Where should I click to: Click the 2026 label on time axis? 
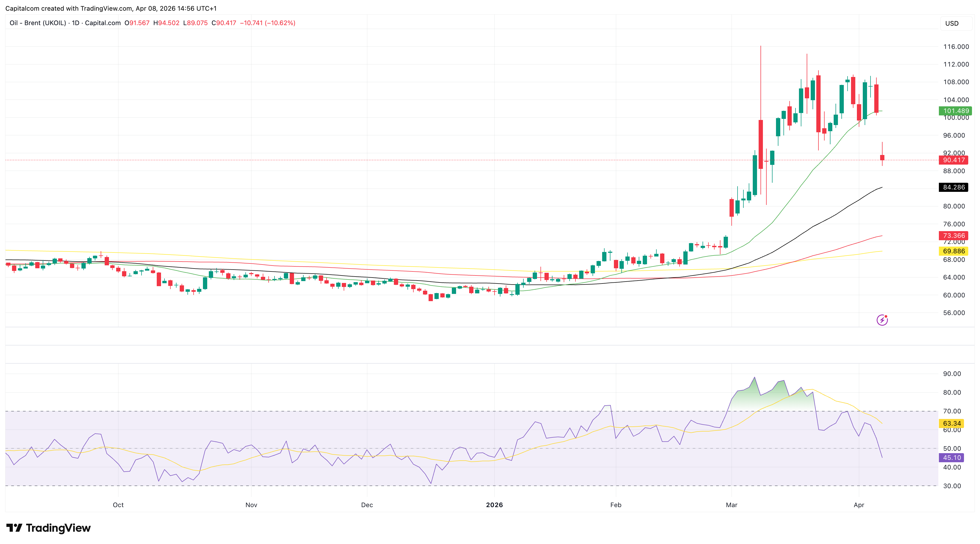[494, 505]
